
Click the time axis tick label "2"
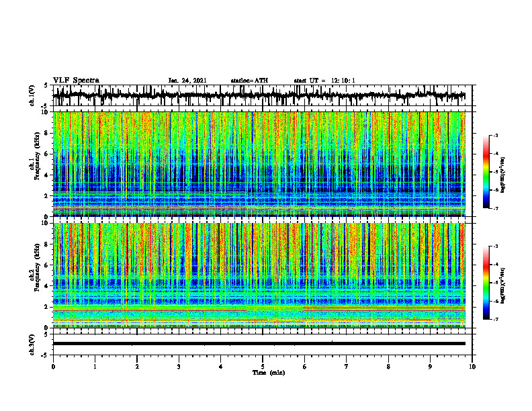(x=137, y=367)
